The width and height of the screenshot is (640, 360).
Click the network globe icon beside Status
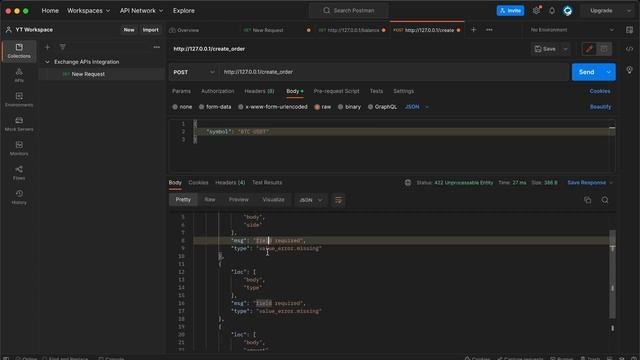pyautogui.click(x=407, y=183)
